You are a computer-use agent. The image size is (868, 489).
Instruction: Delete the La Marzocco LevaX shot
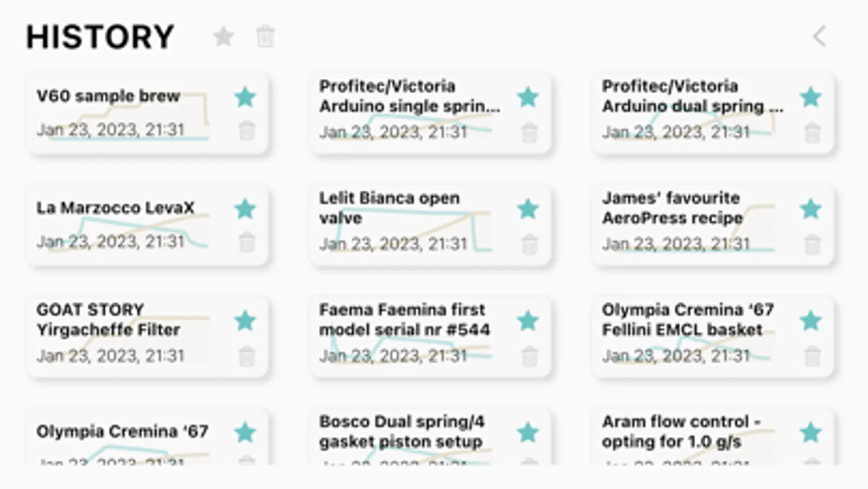click(246, 242)
